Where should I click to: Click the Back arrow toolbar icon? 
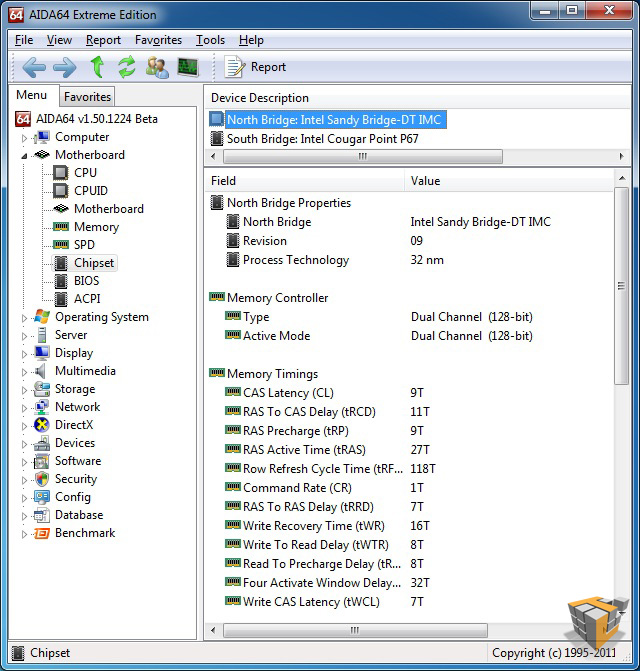tap(34, 68)
